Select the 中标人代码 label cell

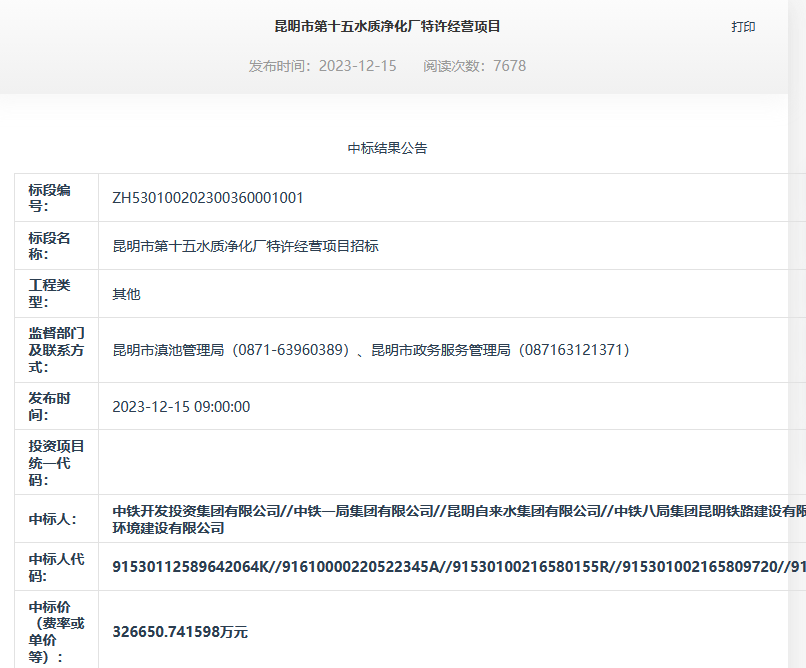tap(56, 567)
